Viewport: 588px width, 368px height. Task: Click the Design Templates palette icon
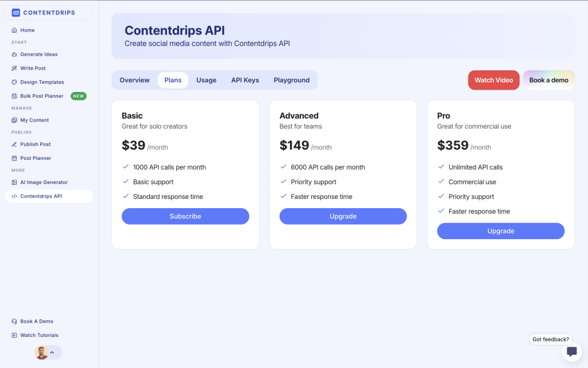(14, 82)
